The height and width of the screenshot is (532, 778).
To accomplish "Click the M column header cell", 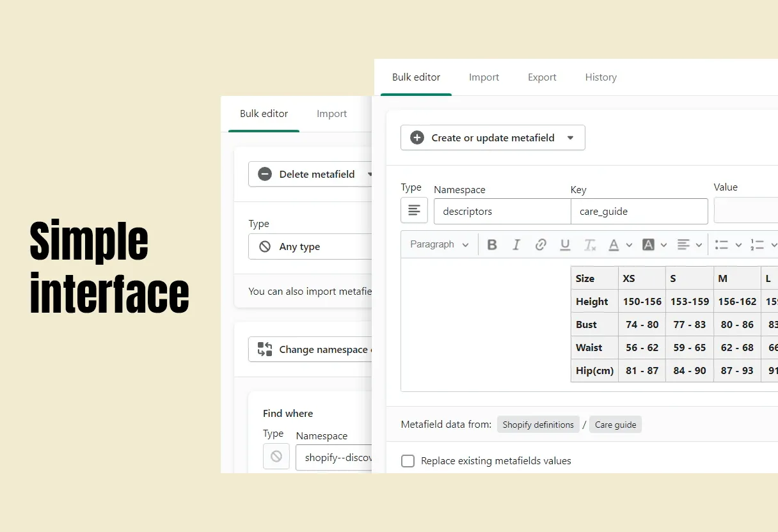I will pos(737,278).
